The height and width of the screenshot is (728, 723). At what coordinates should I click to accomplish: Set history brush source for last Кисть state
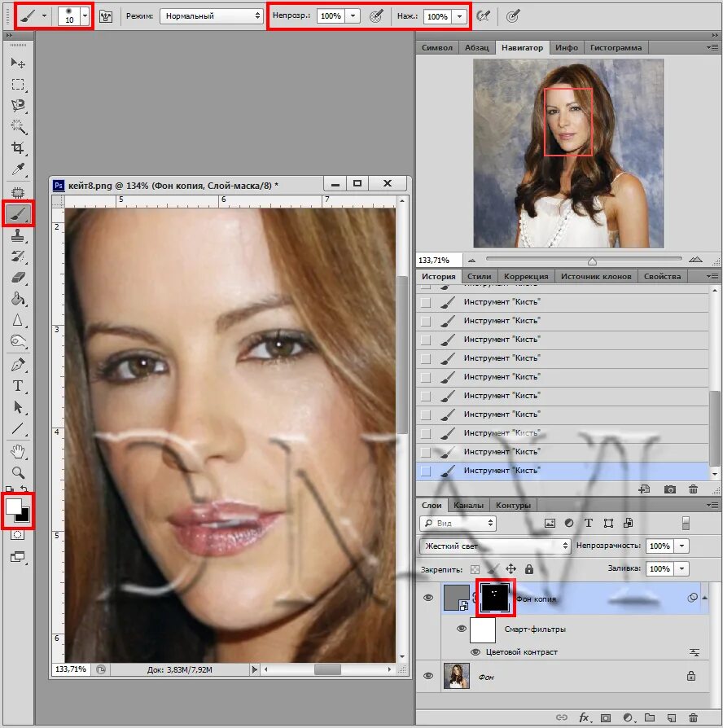click(425, 471)
